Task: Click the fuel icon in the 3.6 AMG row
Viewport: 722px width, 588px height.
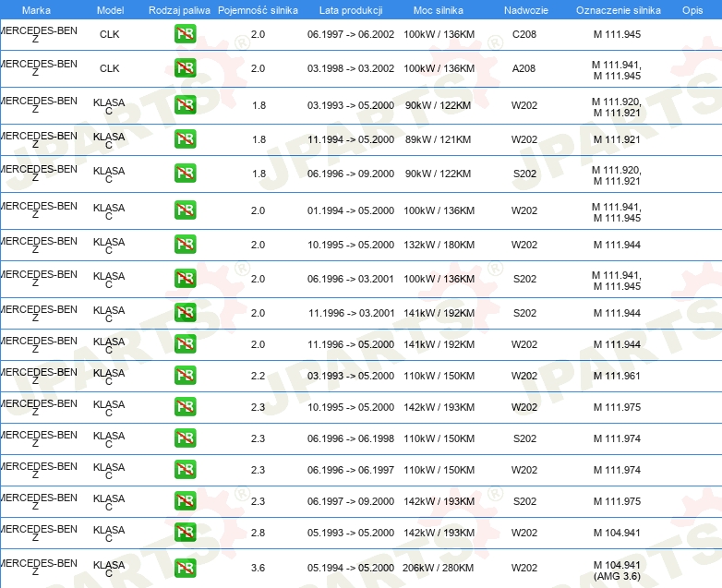Action: pos(185,568)
